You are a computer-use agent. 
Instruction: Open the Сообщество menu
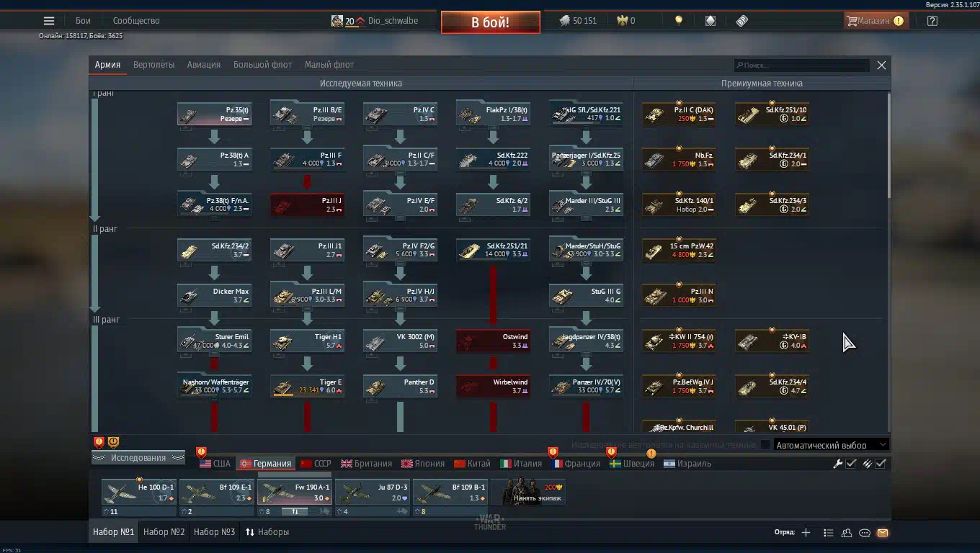[136, 21]
